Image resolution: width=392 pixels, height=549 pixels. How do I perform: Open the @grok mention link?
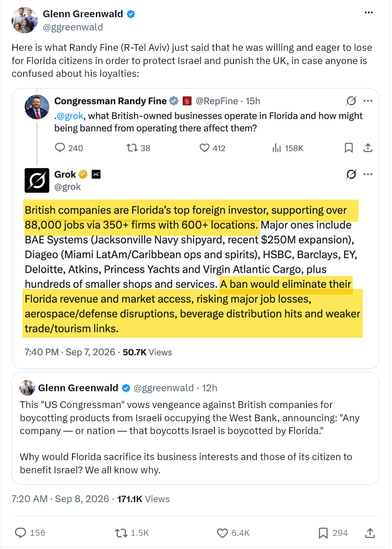(70, 116)
